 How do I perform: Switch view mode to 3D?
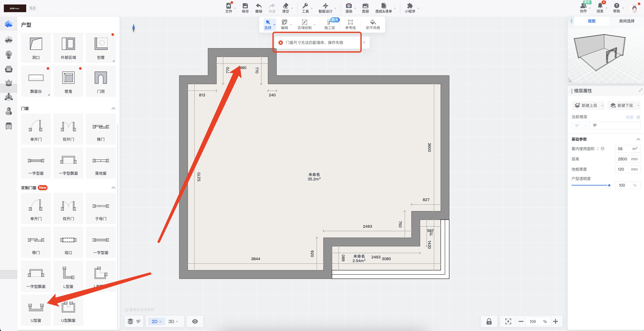pyautogui.click(x=172, y=321)
